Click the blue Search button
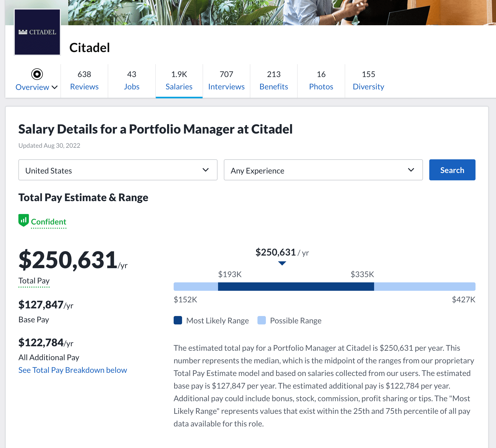This screenshot has width=496, height=448. click(x=452, y=170)
